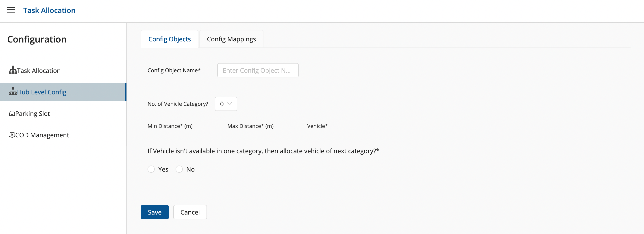
Task: Click the Task Allocation sidebar icon
Action: (x=13, y=70)
